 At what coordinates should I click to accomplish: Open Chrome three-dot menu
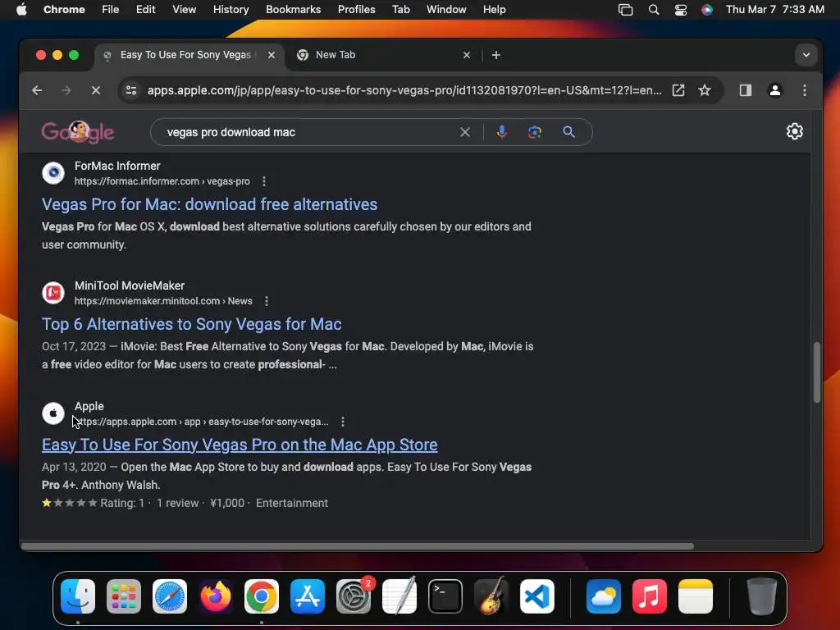804,90
